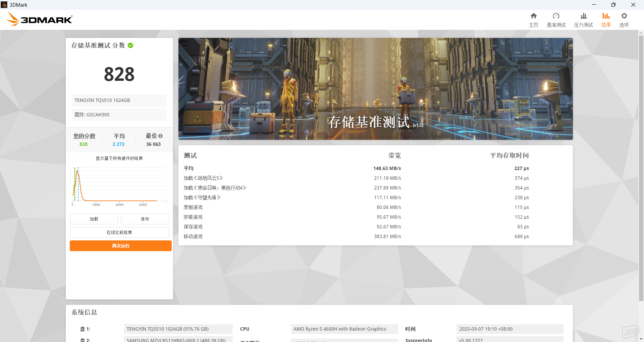This screenshot has height=342, width=644.
Task: Select the 加载《战地风云5》 test row
Action: (203, 178)
